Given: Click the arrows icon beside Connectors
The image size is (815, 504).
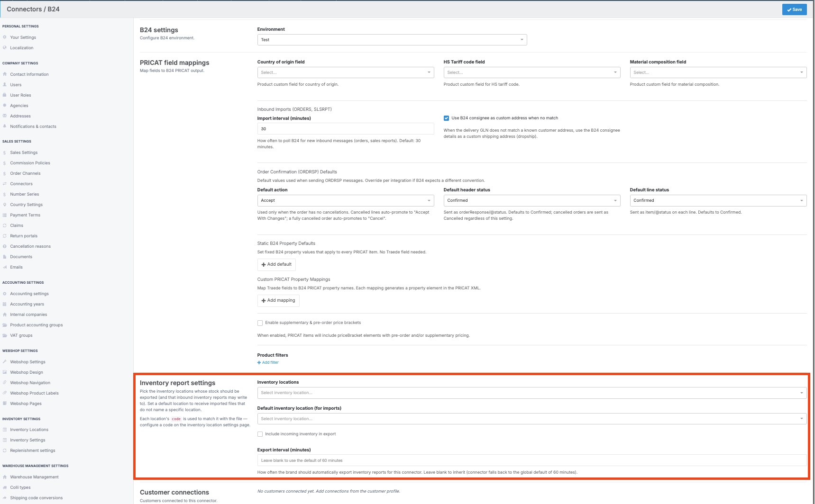Looking at the screenshot, I should pyautogui.click(x=5, y=184).
